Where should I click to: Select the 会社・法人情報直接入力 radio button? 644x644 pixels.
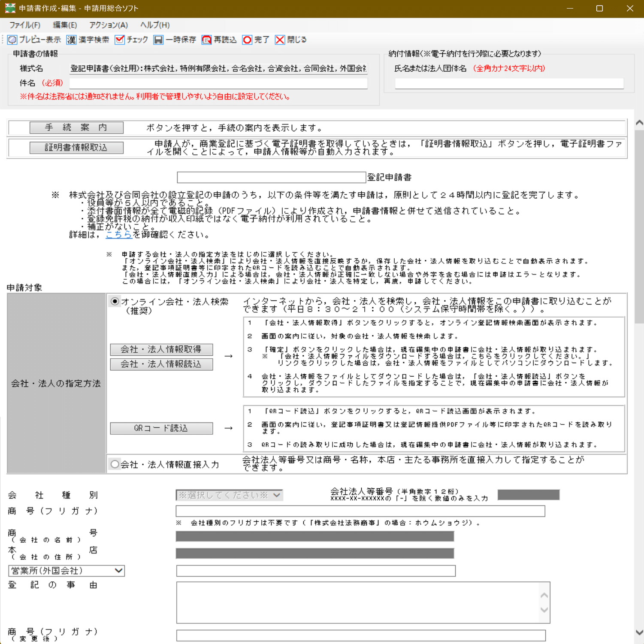tap(115, 464)
